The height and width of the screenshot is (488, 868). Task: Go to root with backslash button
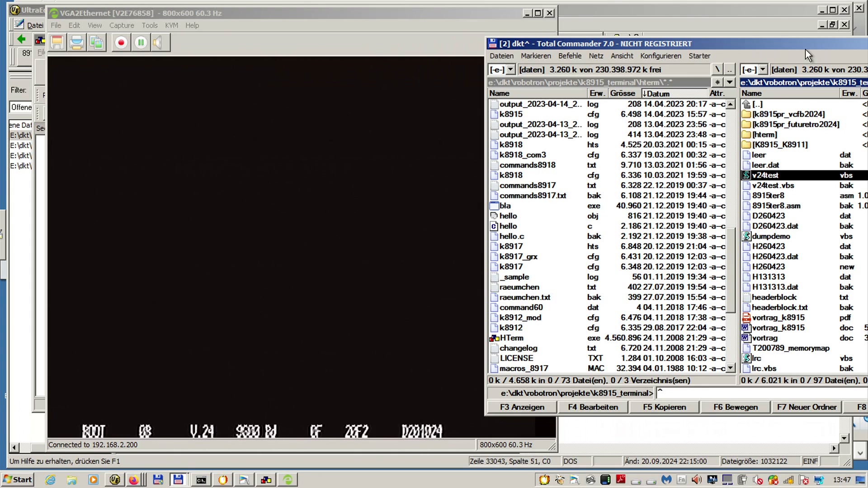coord(717,70)
